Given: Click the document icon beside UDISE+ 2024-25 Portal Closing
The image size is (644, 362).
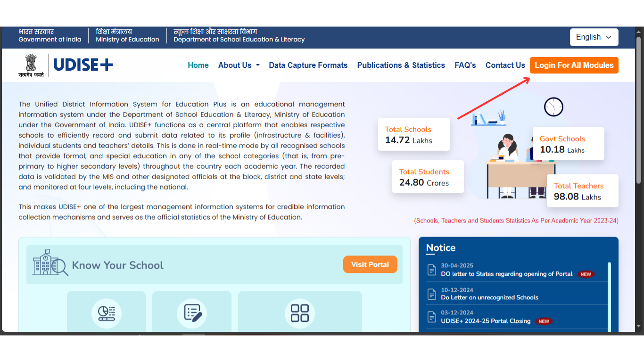Looking at the screenshot, I should coord(432,317).
